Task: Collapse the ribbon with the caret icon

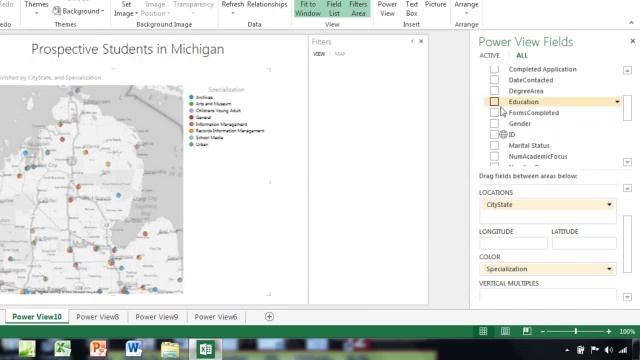Action: click(631, 23)
